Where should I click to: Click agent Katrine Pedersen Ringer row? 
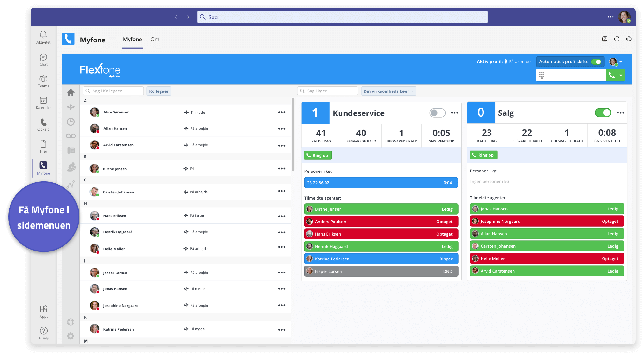coord(381,259)
